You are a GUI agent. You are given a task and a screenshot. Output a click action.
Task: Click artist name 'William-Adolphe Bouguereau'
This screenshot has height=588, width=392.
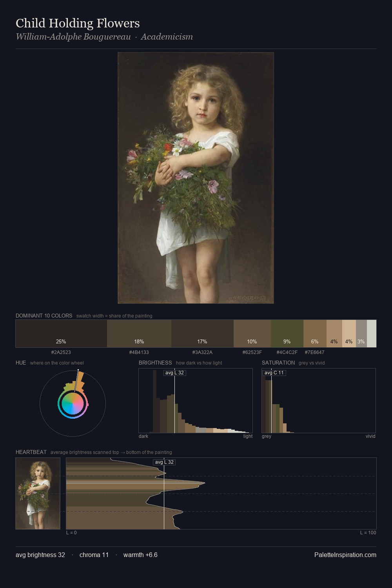73,37
